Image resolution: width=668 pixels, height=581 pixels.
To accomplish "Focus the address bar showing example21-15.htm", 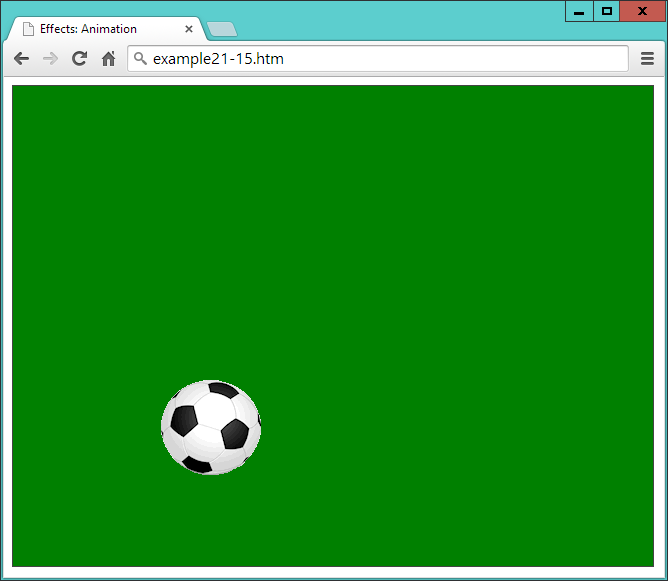I will click(x=377, y=58).
